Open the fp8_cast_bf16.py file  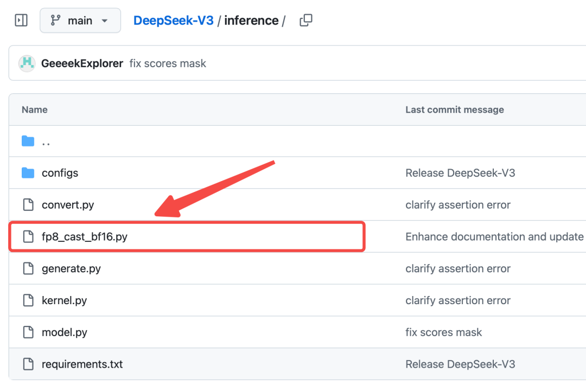(84, 237)
